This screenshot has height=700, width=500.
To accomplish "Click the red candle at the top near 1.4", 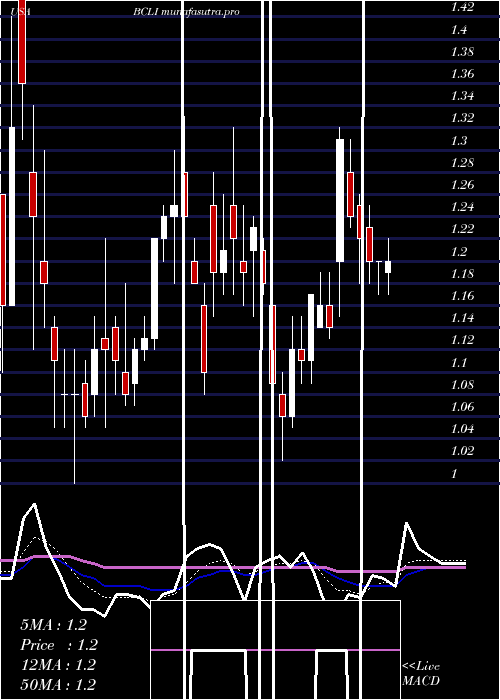I will click(x=22, y=42).
